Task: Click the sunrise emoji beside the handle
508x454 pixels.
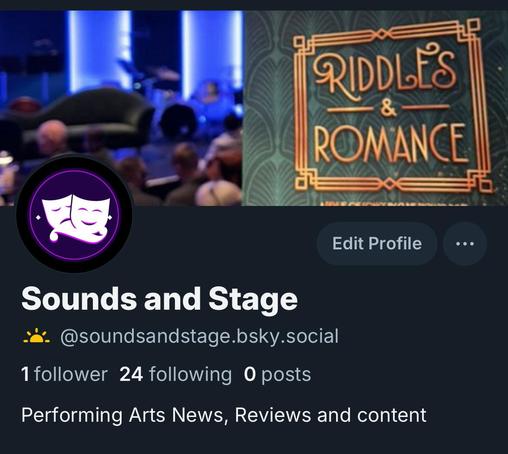Action: tap(36, 336)
